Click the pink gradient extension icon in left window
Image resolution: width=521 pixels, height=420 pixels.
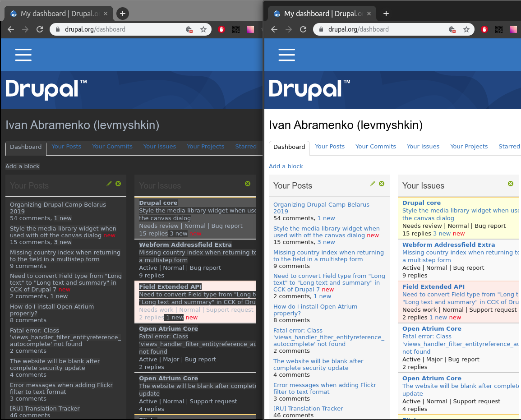click(x=250, y=29)
